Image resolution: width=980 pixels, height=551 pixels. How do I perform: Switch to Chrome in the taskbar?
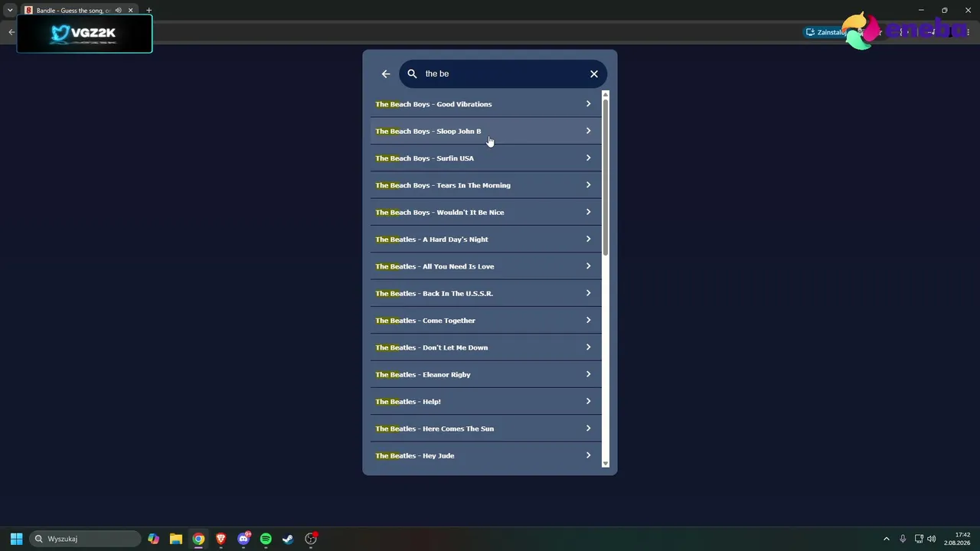pyautogui.click(x=198, y=539)
